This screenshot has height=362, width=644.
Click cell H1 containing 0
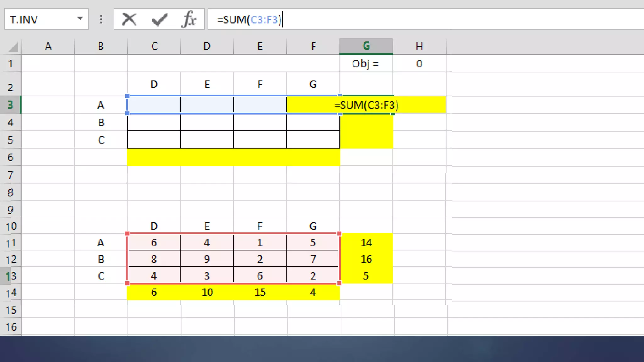click(x=419, y=64)
